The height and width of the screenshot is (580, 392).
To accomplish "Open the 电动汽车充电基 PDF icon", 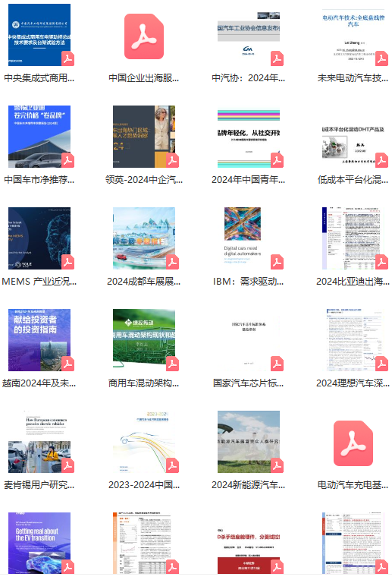I will [x=353, y=443].
